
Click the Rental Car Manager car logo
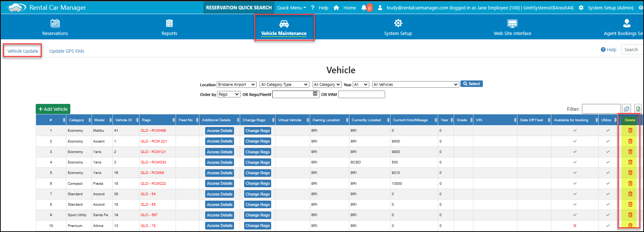(x=17, y=7)
